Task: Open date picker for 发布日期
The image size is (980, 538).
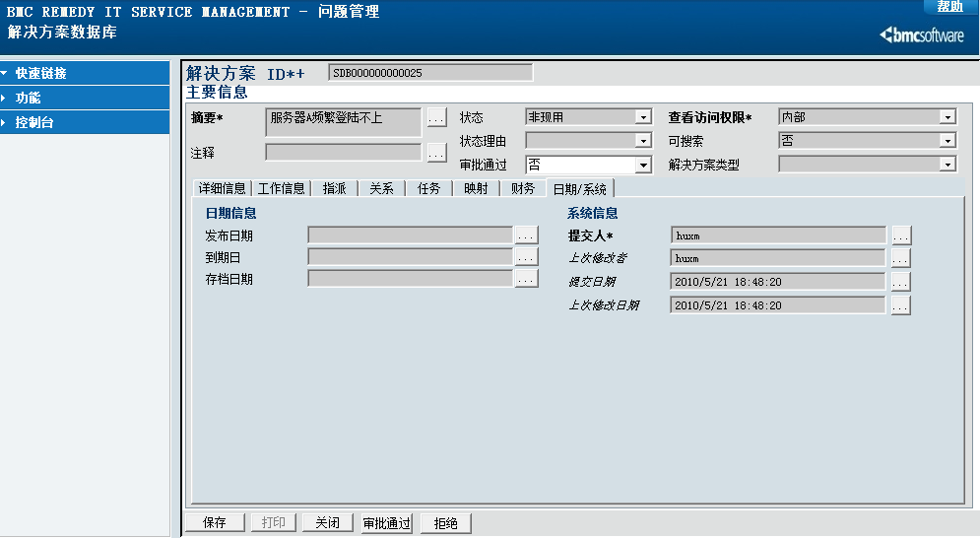Action: [x=526, y=235]
